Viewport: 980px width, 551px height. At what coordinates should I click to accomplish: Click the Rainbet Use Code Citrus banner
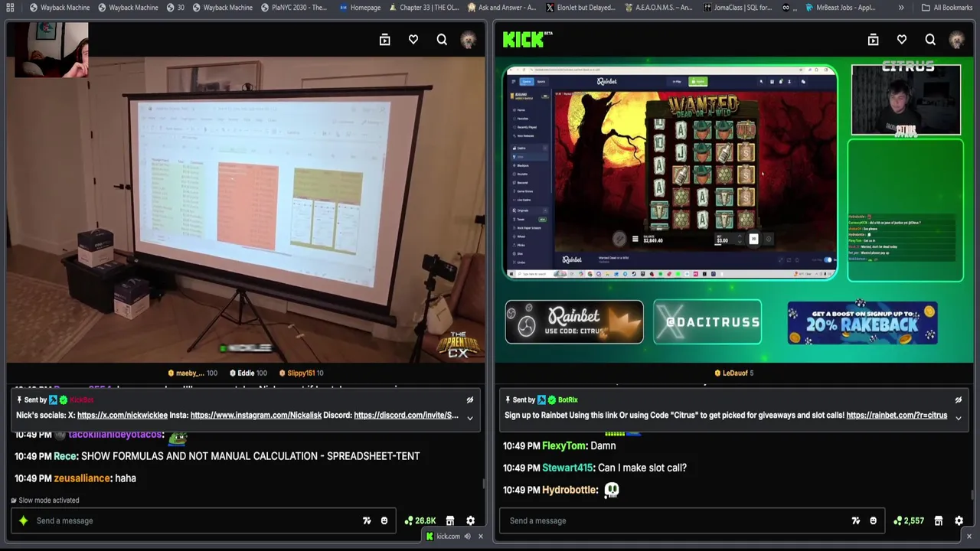coord(574,322)
